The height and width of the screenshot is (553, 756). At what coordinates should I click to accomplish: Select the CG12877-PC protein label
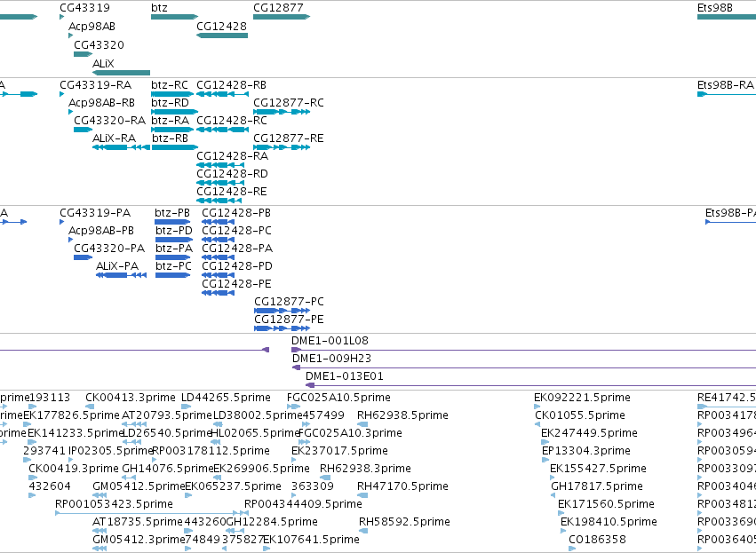coord(290,302)
